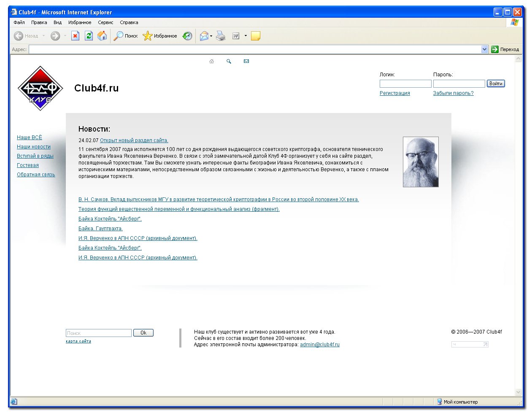Print the page with printer icon
The image size is (532, 415).
pos(221,36)
